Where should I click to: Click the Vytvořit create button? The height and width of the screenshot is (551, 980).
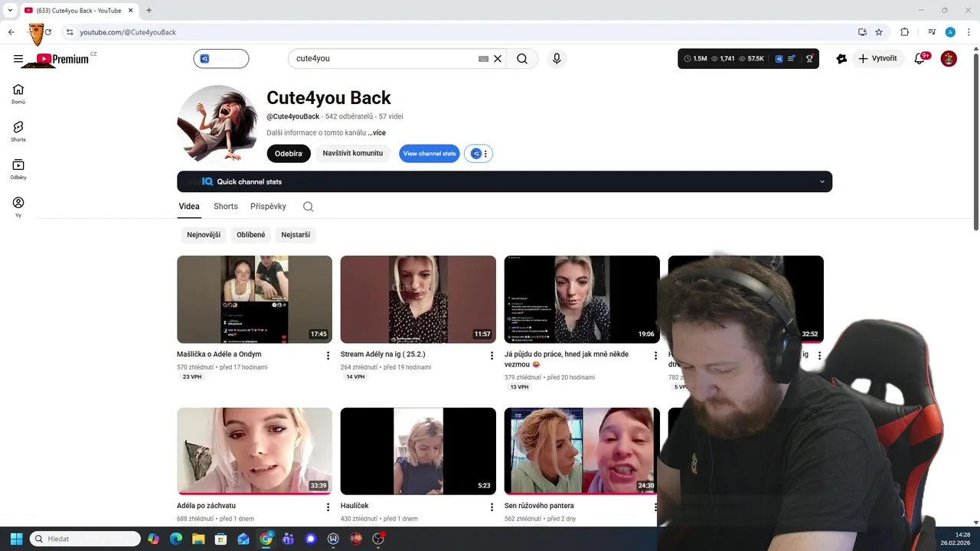(x=877, y=58)
